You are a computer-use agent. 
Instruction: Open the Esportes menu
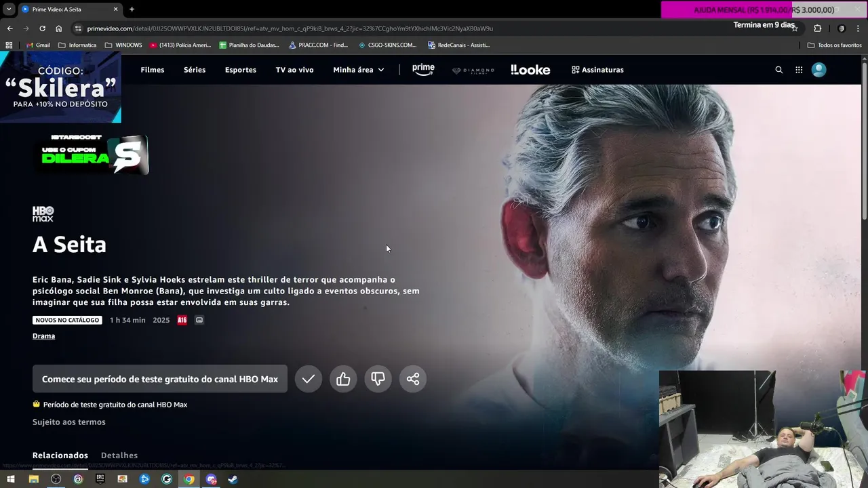[x=241, y=70]
